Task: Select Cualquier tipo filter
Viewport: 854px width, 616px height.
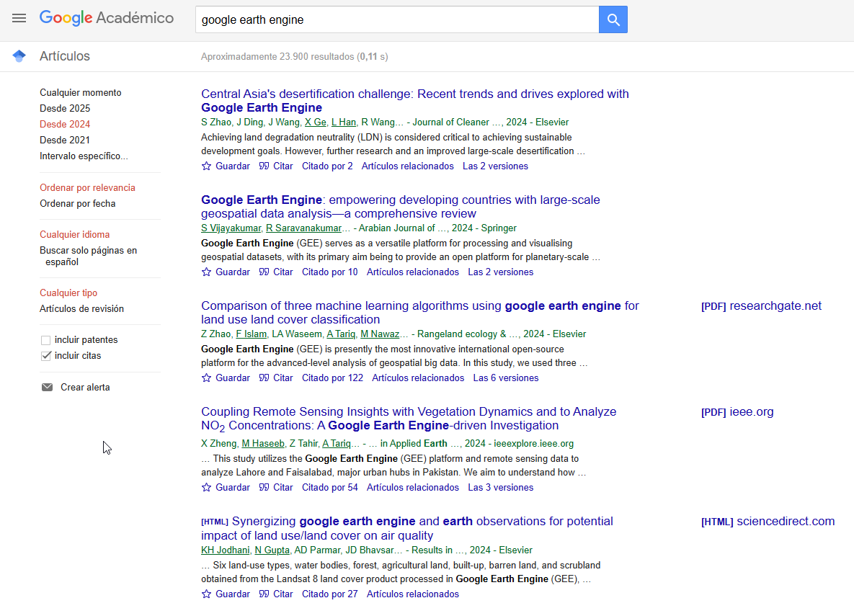Action: 68,293
